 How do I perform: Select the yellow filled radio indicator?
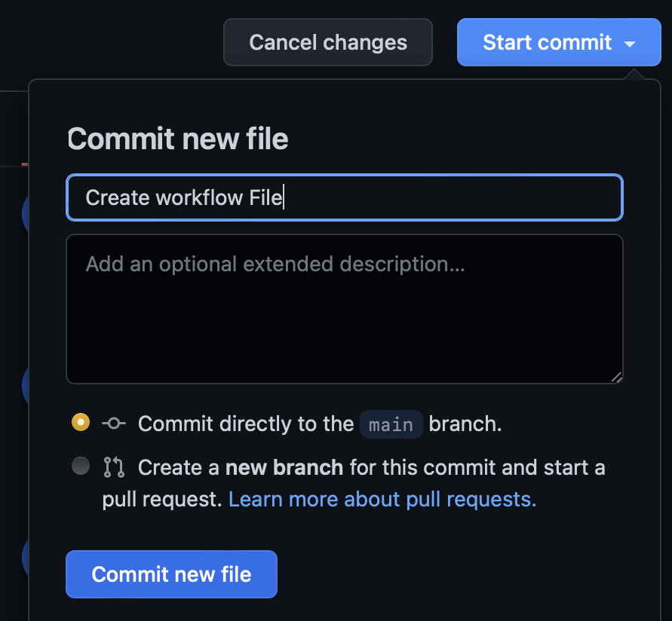point(80,422)
